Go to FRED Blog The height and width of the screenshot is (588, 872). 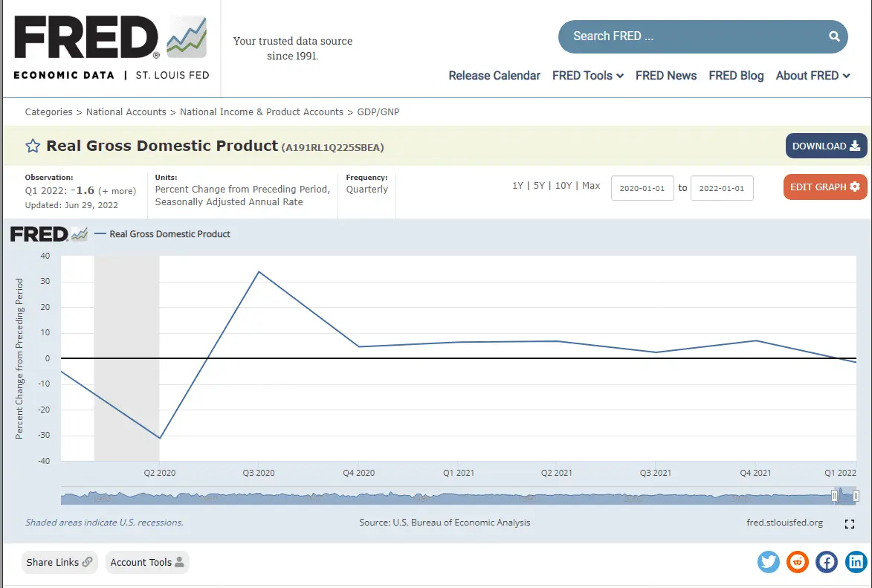click(x=736, y=76)
